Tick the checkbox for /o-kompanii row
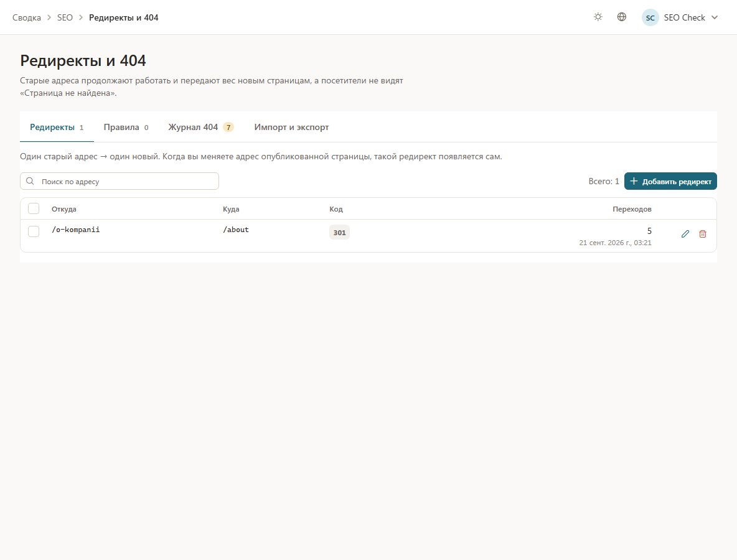Viewport: 737px width, 560px height. pos(34,231)
